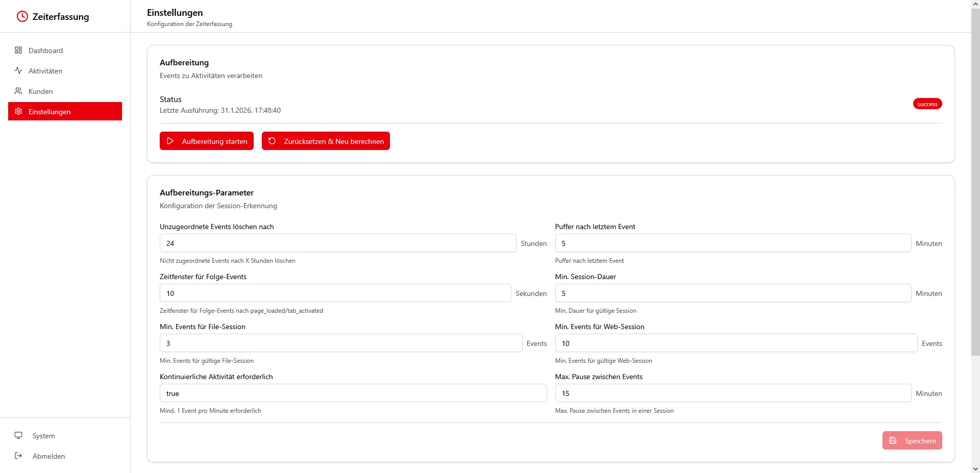Open the Dashboard page
Screen dimensions: 980x473
coord(65,50)
